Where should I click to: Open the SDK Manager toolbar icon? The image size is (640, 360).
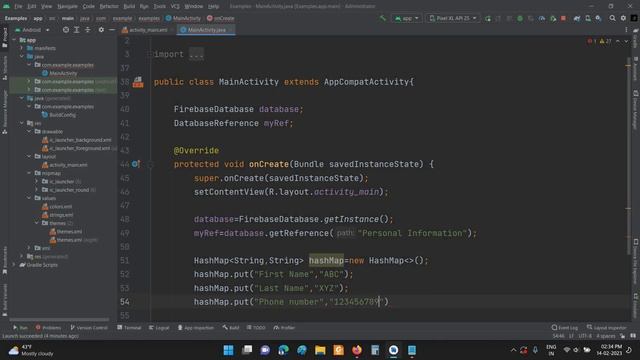tap(598, 18)
